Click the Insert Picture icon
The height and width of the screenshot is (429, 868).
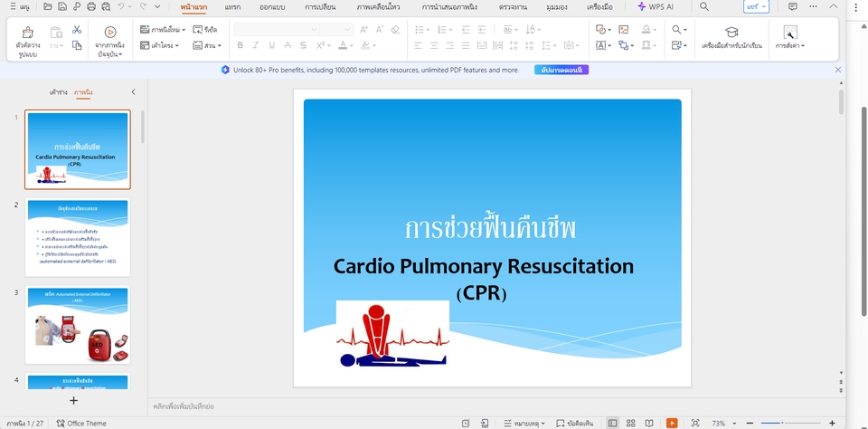tap(624, 29)
